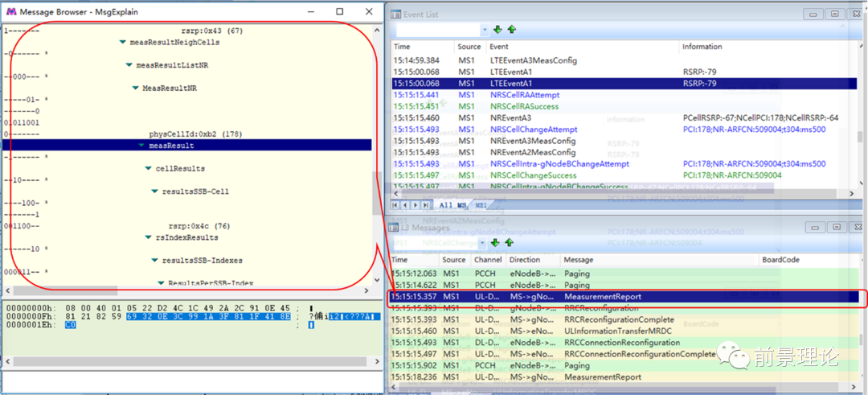Viewport: 868px width, 395px height.
Task: Switch to the All MS tab
Action: pos(452,205)
